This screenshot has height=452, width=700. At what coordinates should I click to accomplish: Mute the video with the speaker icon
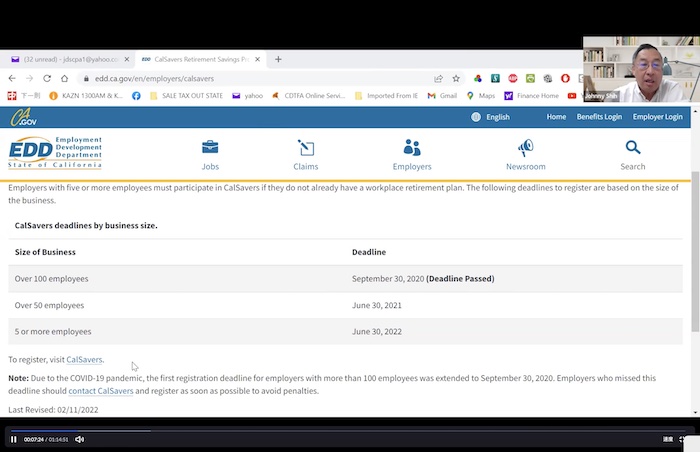point(79,439)
